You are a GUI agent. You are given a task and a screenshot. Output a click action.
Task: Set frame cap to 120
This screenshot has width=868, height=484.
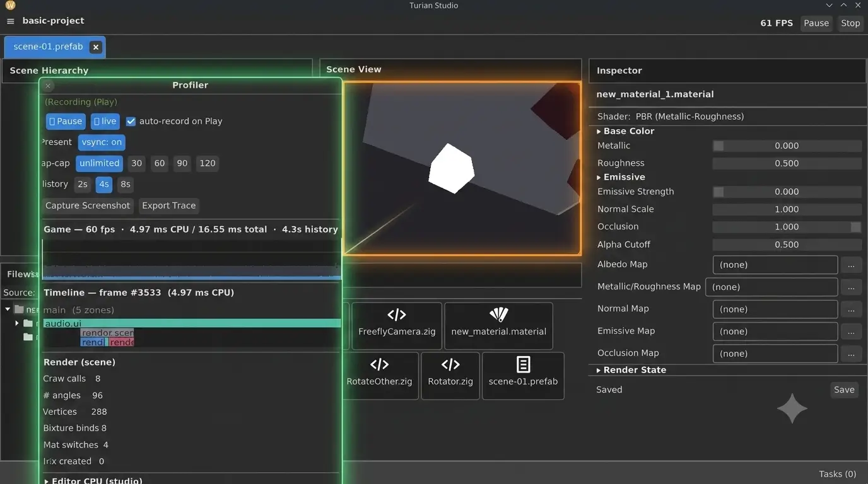click(x=208, y=163)
